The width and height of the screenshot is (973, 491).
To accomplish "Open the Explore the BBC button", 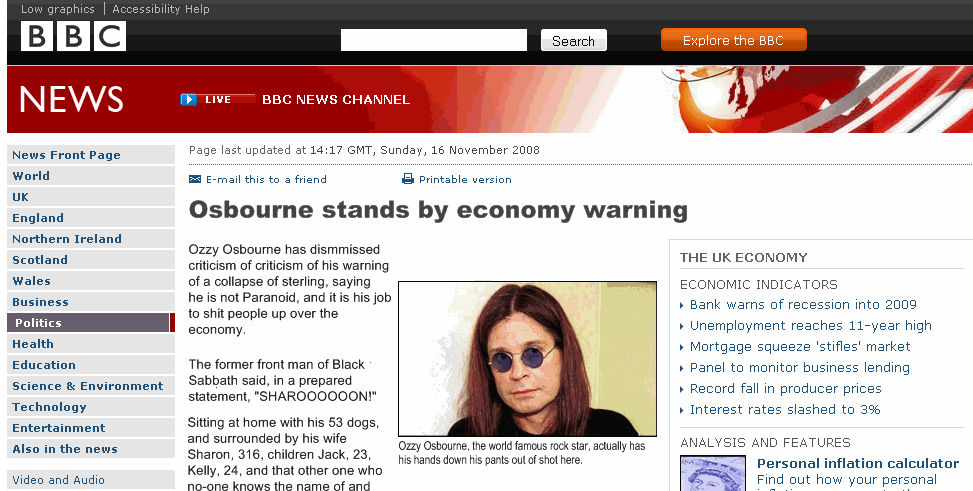I will click(x=733, y=40).
